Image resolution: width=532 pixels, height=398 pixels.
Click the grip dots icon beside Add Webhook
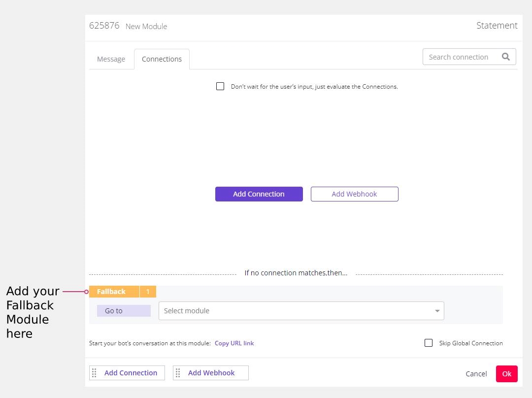click(x=178, y=373)
